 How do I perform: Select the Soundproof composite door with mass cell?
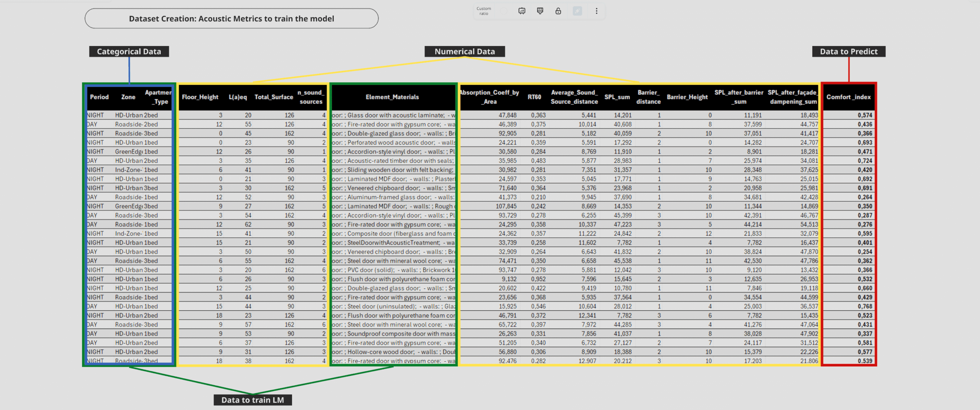394,334
